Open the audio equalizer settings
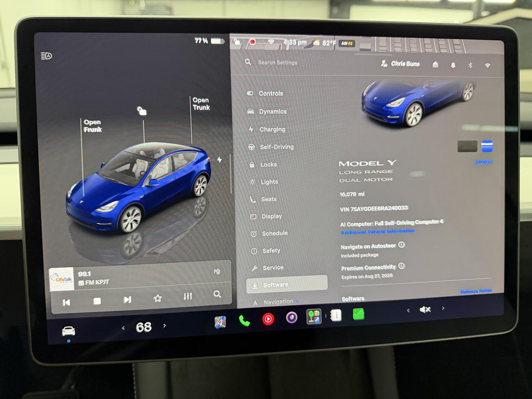The width and height of the screenshot is (532, 399). 188,296
